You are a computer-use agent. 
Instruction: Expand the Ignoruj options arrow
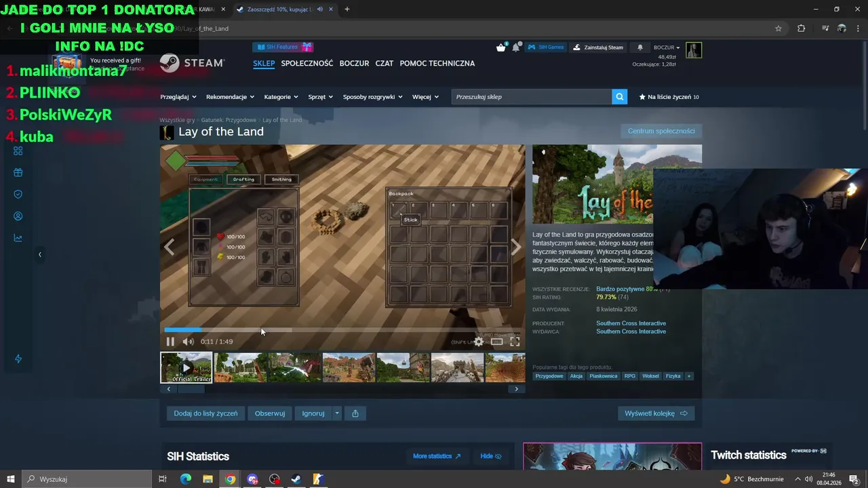(x=337, y=413)
